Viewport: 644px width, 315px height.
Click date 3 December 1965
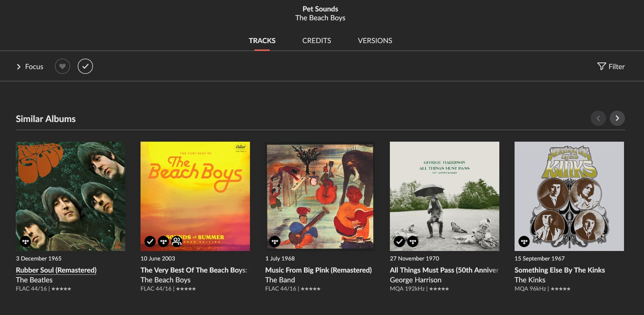39,259
